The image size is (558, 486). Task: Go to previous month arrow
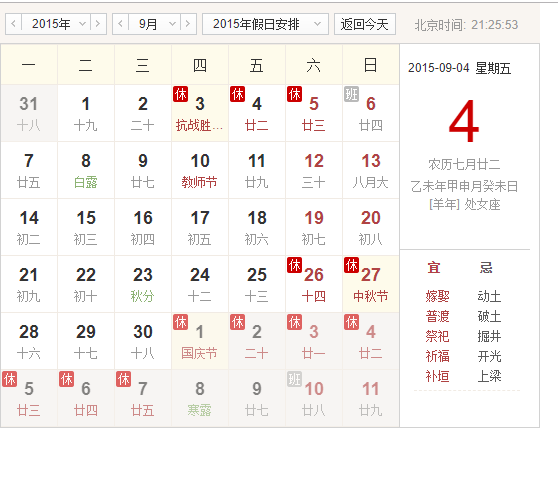click(121, 24)
